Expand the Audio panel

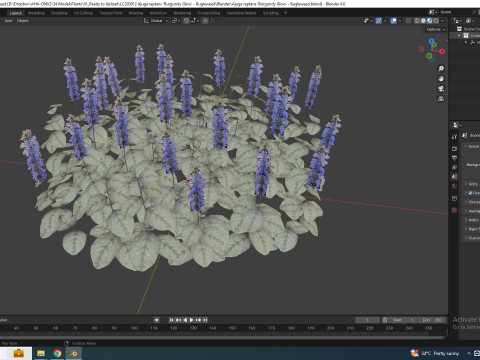466,220
